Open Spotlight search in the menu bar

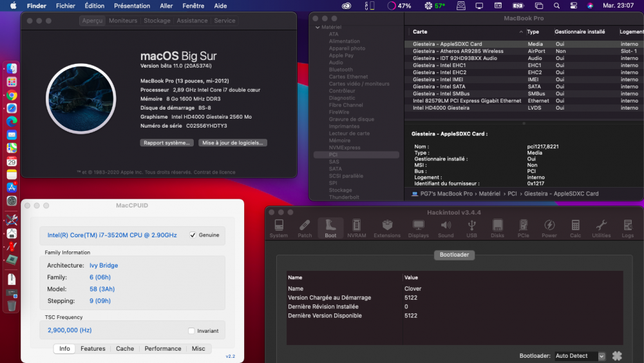tap(556, 6)
